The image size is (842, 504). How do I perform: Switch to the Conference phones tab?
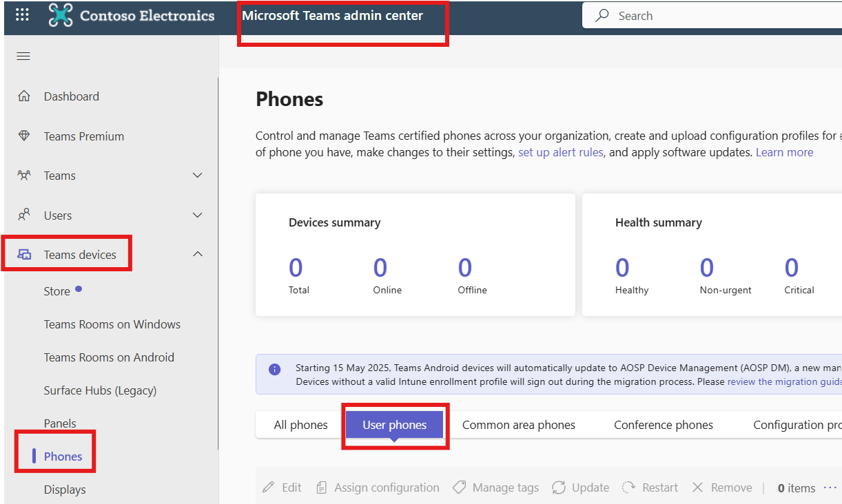click(664, 425)
